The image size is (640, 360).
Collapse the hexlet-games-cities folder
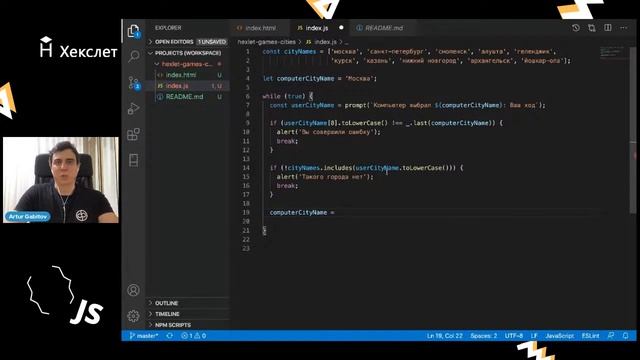(x=188, y=64)
